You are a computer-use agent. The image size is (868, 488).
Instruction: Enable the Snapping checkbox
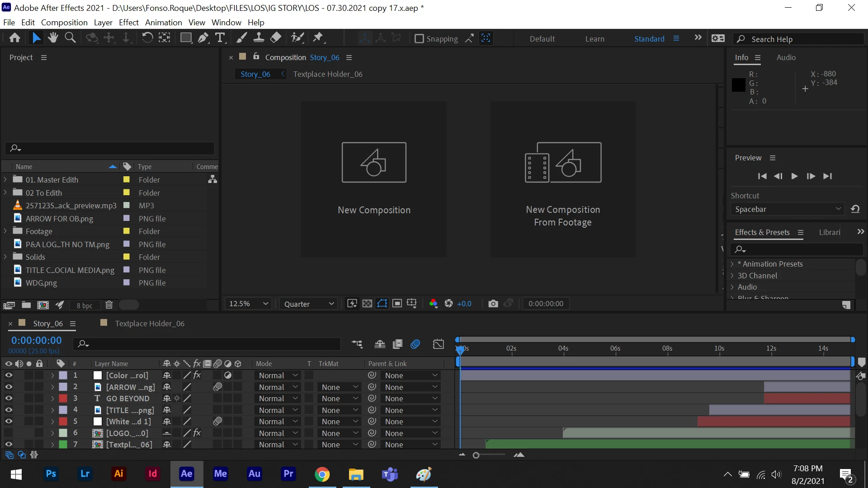[x=419, y=39]
